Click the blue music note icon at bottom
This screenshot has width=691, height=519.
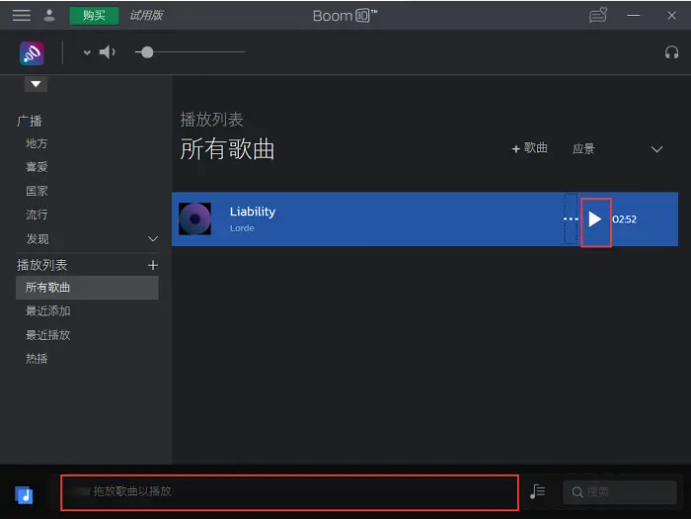[24, 495]
